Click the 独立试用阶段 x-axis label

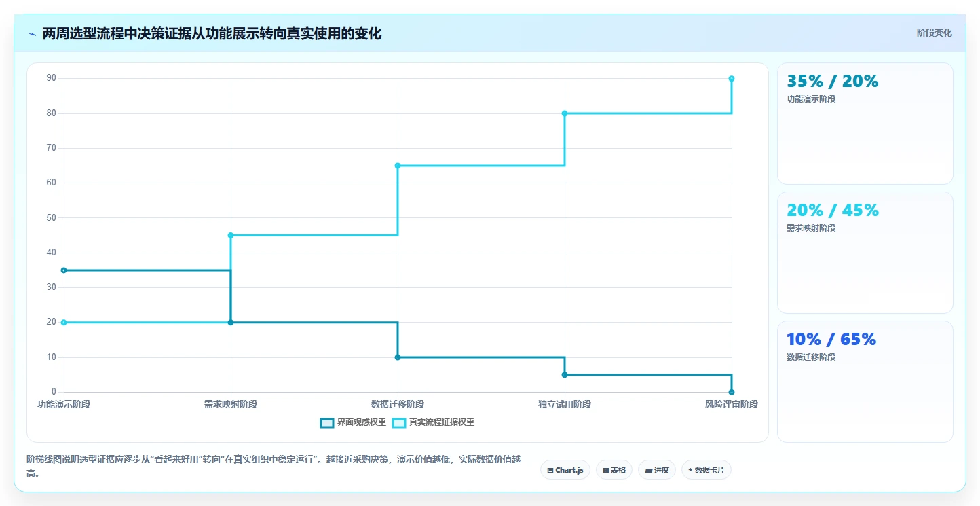pos(565,404)
